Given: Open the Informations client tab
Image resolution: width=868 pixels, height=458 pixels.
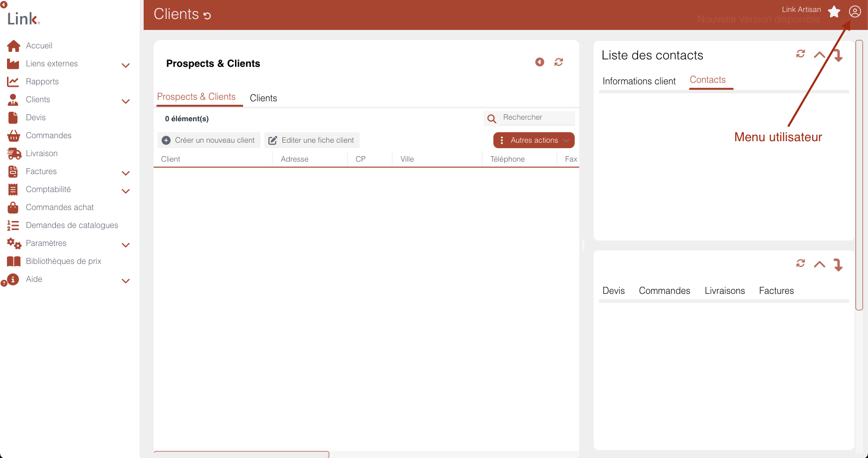Looking at the screenshot, I should 639,81.
